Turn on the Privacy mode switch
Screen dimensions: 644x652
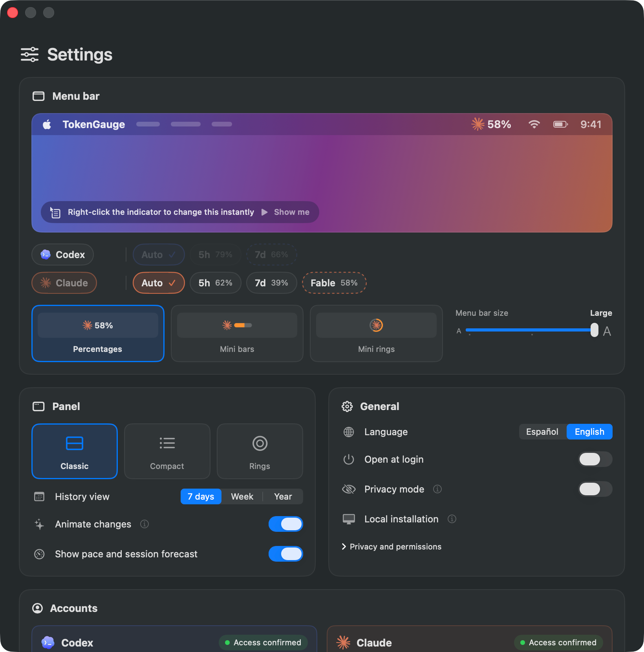pos(595,489)
